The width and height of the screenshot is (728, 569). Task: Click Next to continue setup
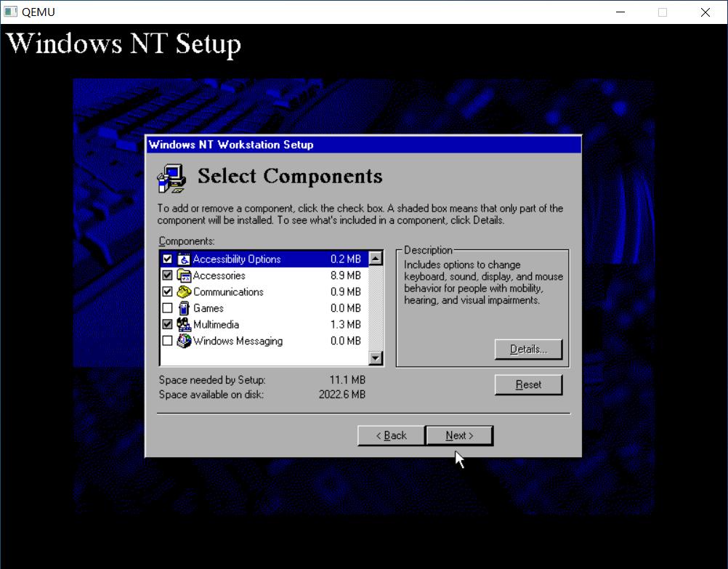(459, 435)
